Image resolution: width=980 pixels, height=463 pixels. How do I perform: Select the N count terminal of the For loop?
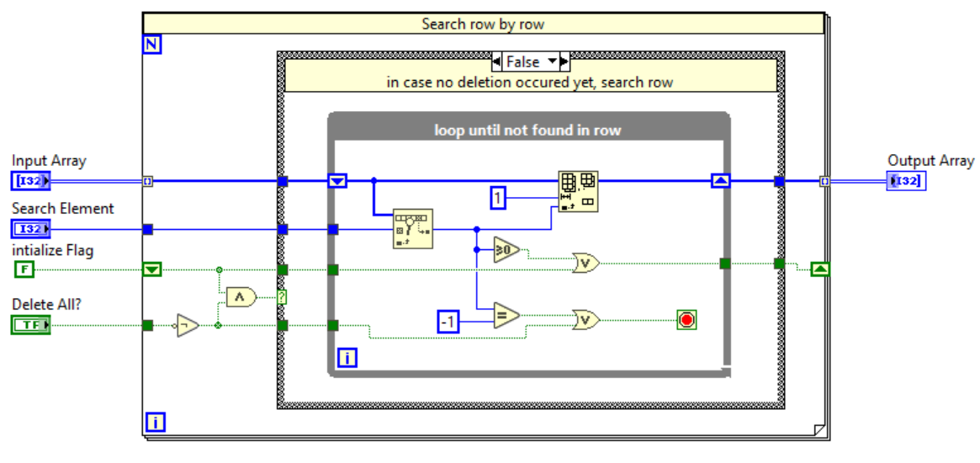tap(152, 45)
